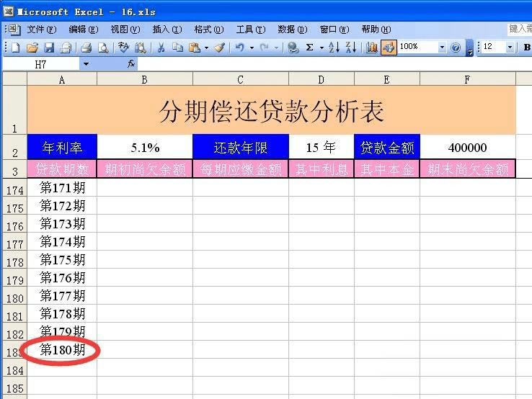The height and width of the screenshot is (399, 532).
Task: Save the workbook with the floppy disk icon
Action: [x=49, y=48]
